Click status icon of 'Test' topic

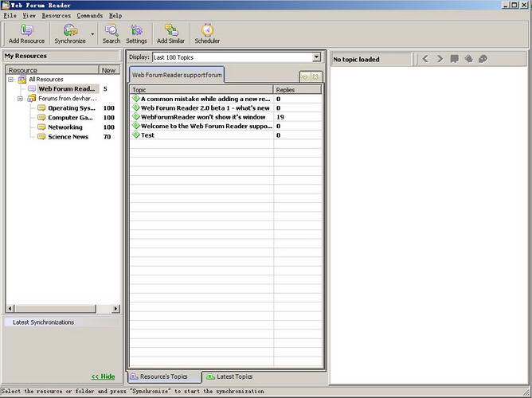(x=136, y=135)
